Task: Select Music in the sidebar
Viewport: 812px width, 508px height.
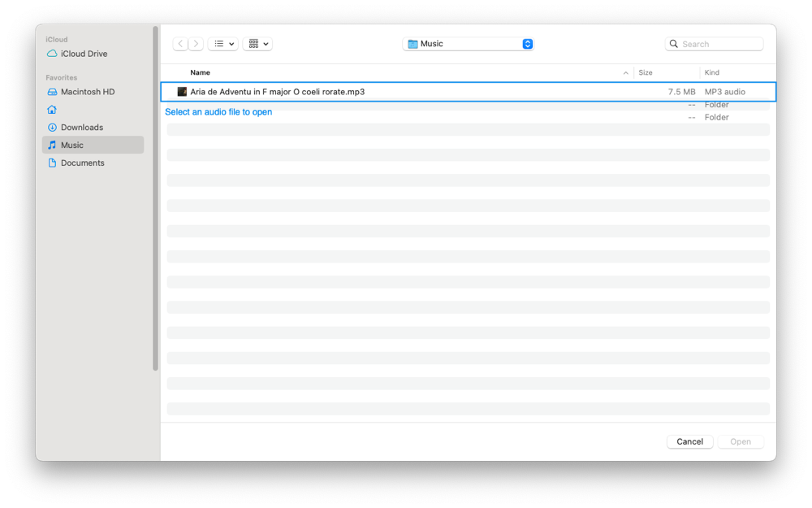Action: (93, 145)
